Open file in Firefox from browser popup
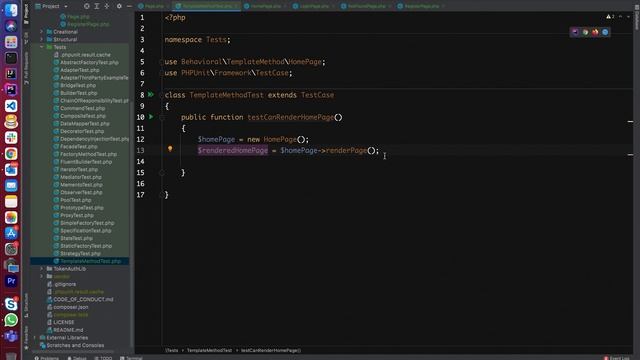The image size is (640, 360). [595, 32]
